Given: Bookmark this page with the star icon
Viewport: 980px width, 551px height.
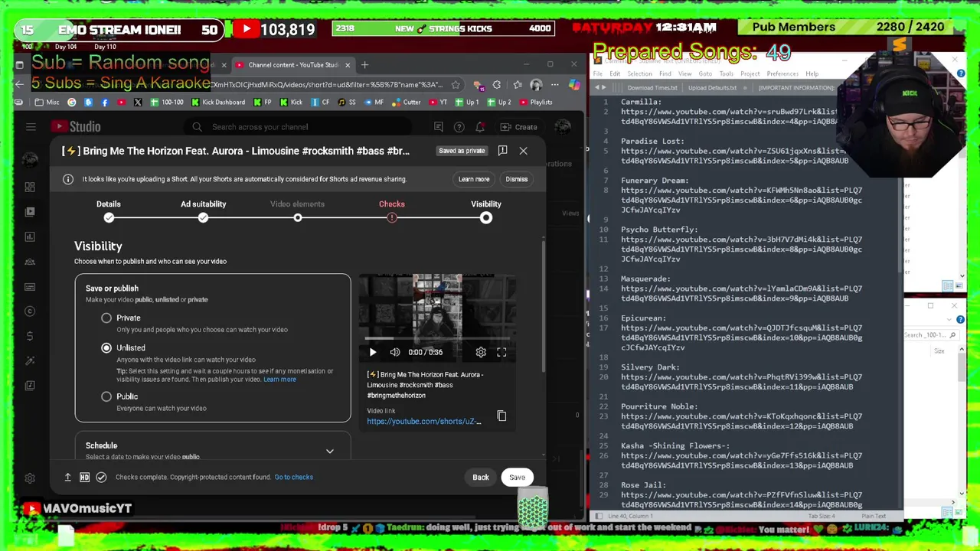Looking at the screenshot, I should [x=456, y=85].
